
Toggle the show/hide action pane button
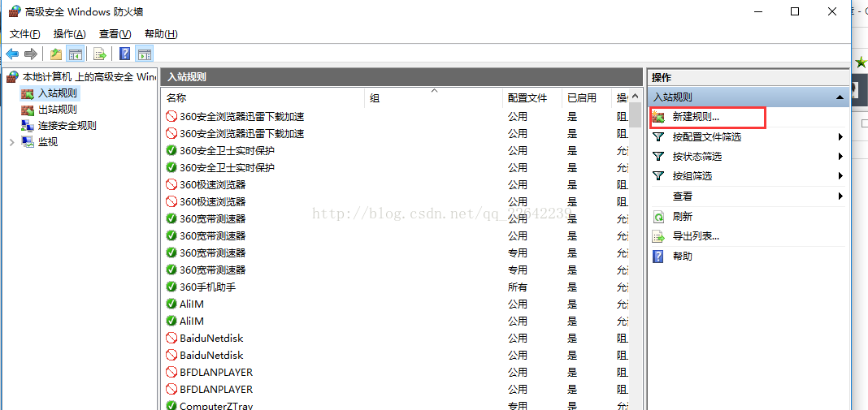coord(144,54)
